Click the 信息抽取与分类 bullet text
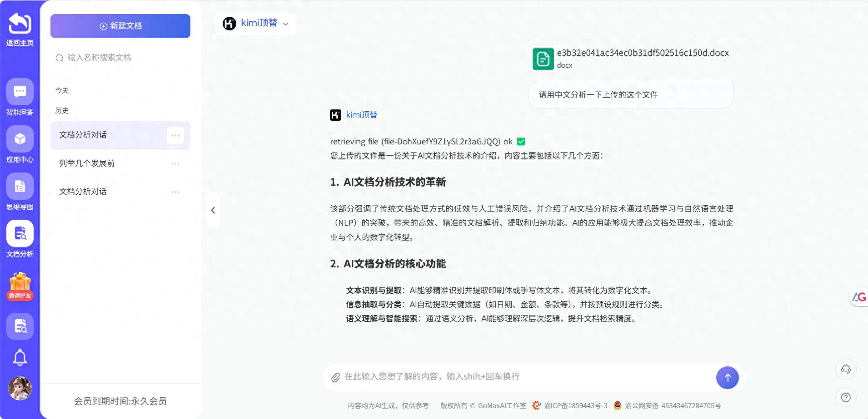This screenshot has width=868, height=419. [x=374, y=305]
